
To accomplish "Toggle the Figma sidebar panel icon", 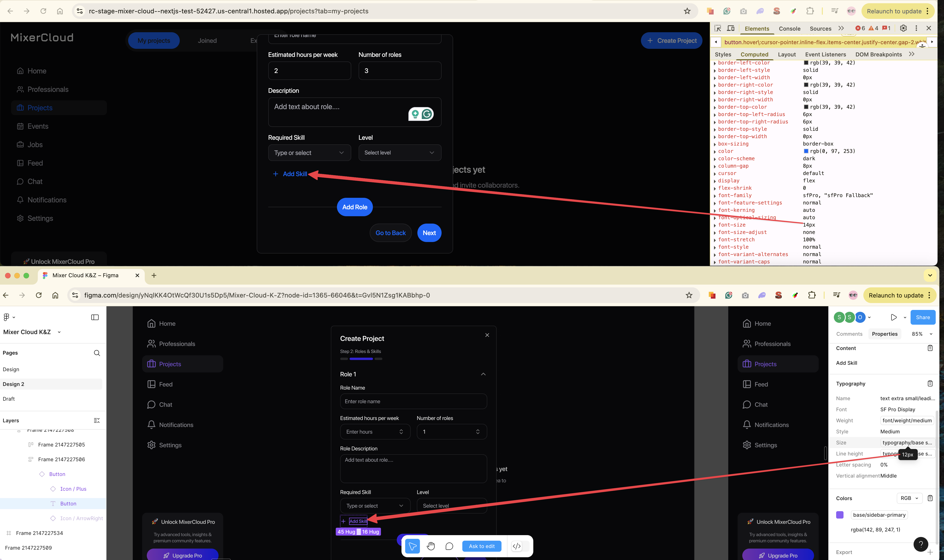I will [95, 317].
